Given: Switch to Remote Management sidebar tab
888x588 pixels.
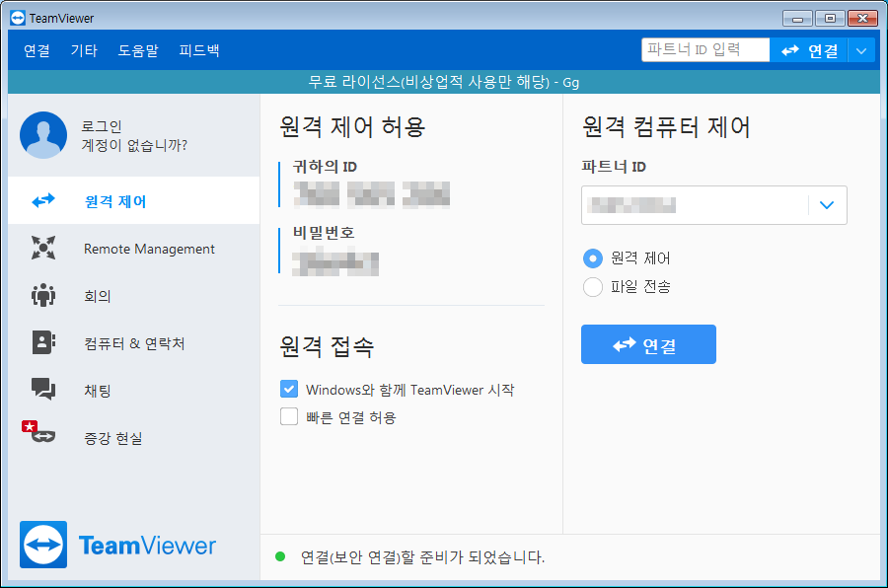Looking at the screenshot, I should (133, 248).
